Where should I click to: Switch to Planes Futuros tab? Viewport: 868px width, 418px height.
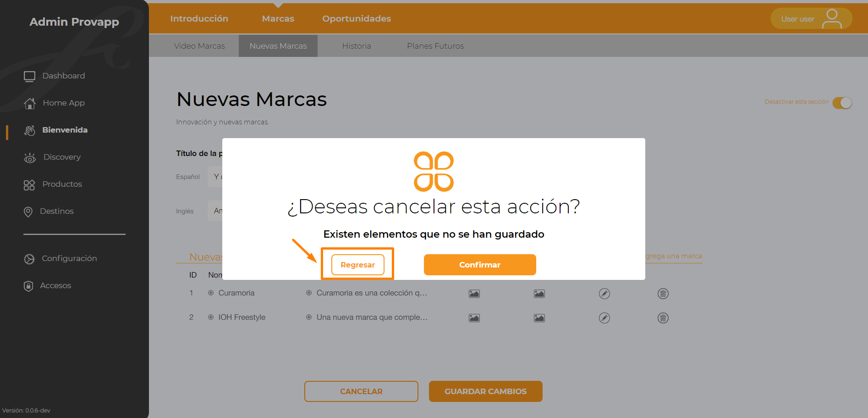pyautogui.click(x=435, y=46)
